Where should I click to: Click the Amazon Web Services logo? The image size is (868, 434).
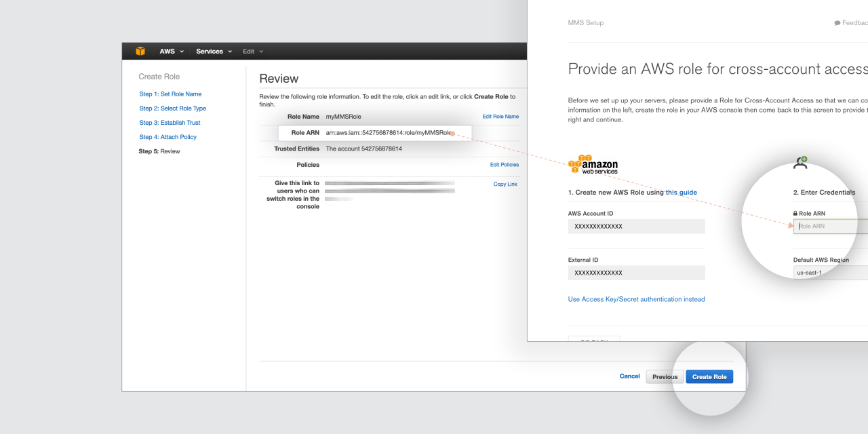coord(593,165)
